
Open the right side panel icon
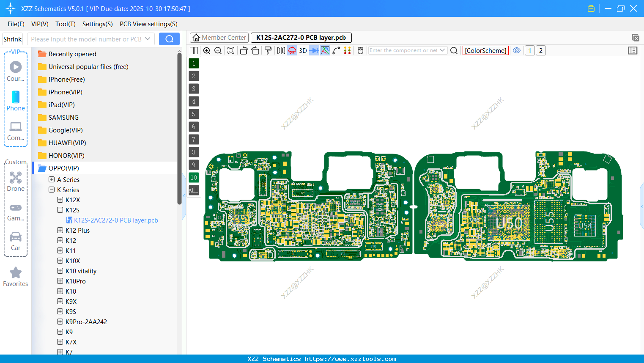(633, 50)
